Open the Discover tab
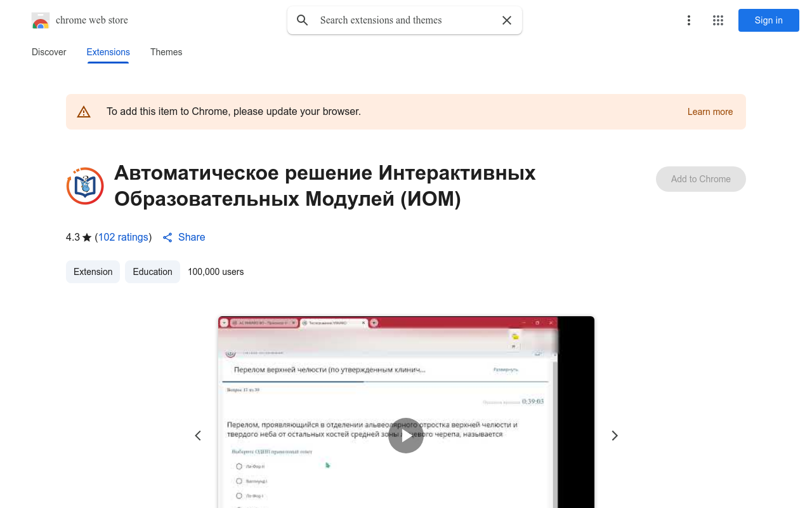 point(49,52)
